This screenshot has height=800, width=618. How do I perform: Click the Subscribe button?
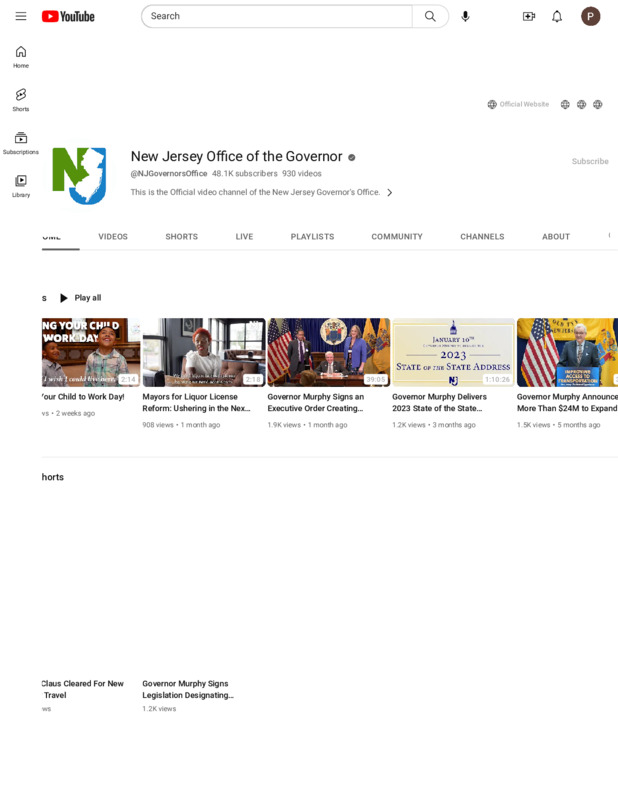click(590, 161)
